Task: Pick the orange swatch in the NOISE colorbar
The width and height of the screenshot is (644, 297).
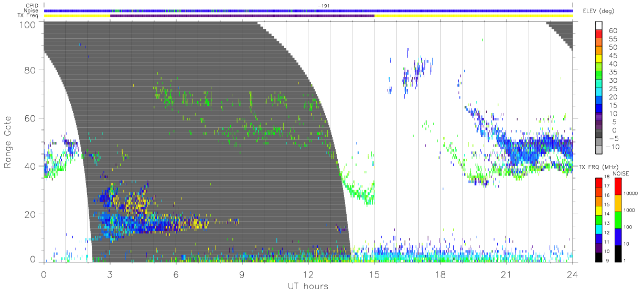Action: (618, 203)
